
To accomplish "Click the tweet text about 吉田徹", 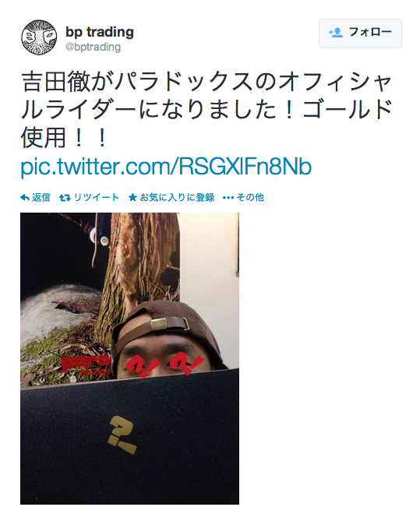I will tap(206, 110).
